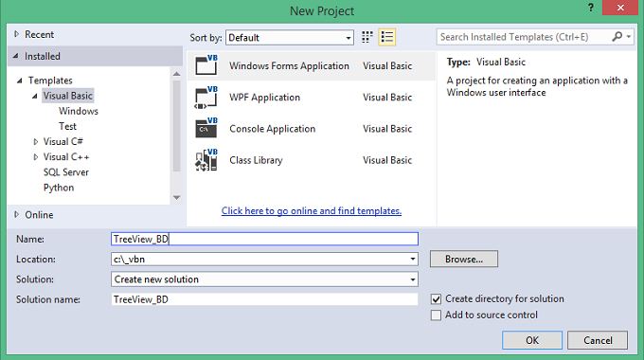Screen dimensions: 644x360
Task: Enable Add to source control
Action: pos(437,315)
